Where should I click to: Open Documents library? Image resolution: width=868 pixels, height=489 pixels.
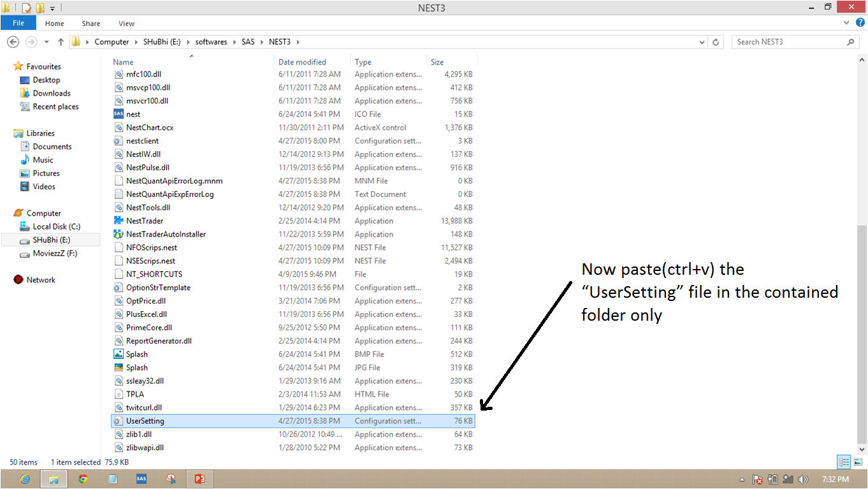click(x=52, y=147)
